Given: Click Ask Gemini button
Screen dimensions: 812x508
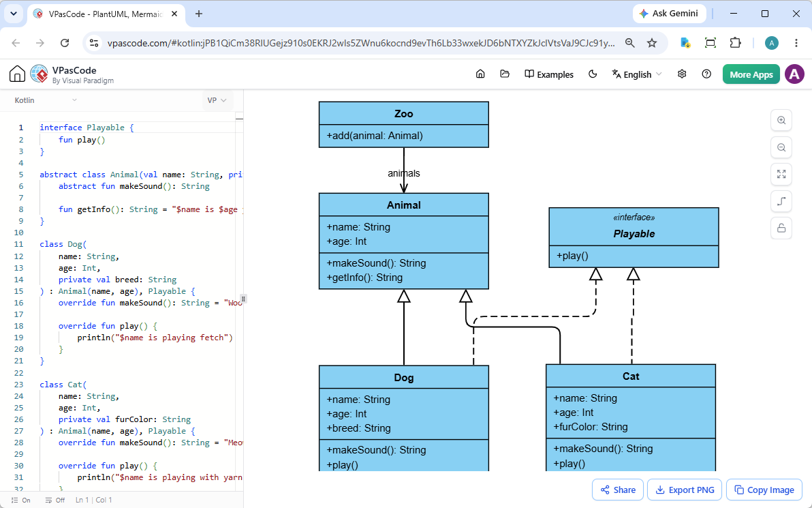Looking at the screenshot, I should pyautogui.click(x=669, y=14).
